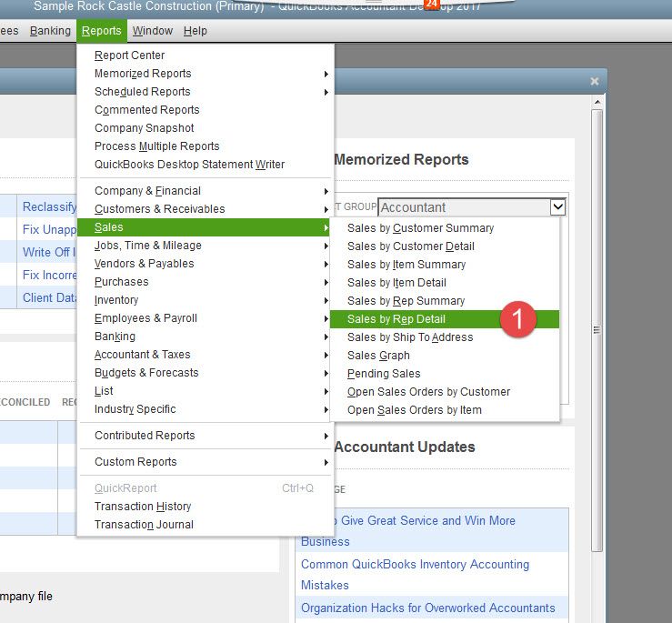Viewport: 672px width, 623px height.
Task: Open Accountant & Taxes submenu
Action: 205,355
